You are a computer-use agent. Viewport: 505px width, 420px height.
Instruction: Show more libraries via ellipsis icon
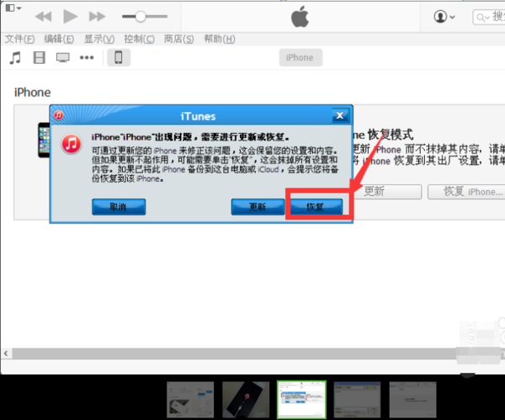pos(87,57)
